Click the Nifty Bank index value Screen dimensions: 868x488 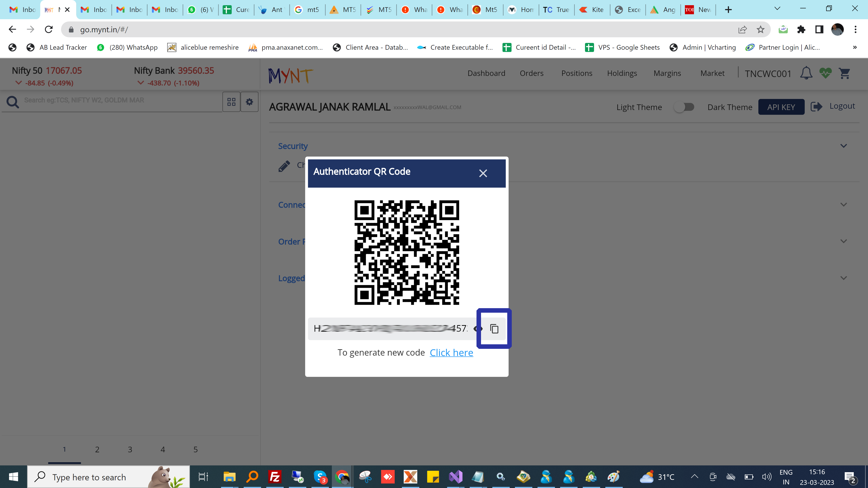tap(196, 71)
